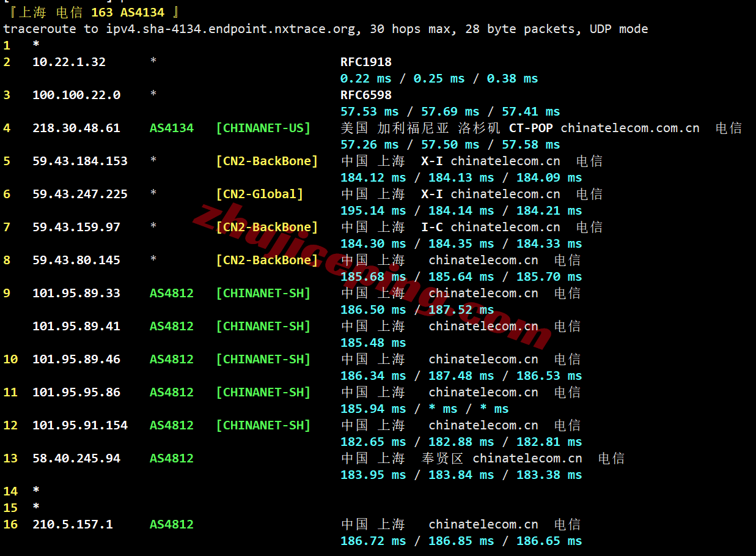Select IP 210.5.157.1

pyautogui.click(x=73, y=524)
